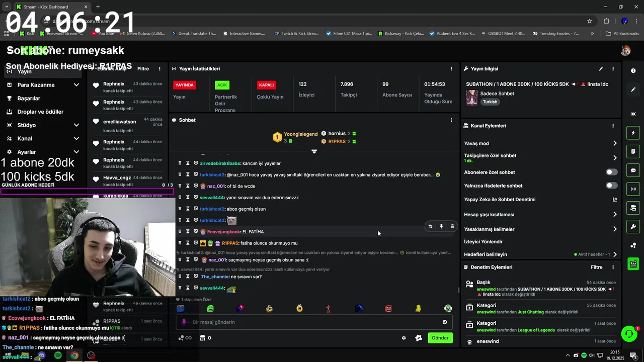Click notification bell in system tray
The image size is (644, 362).
(633, 355)
